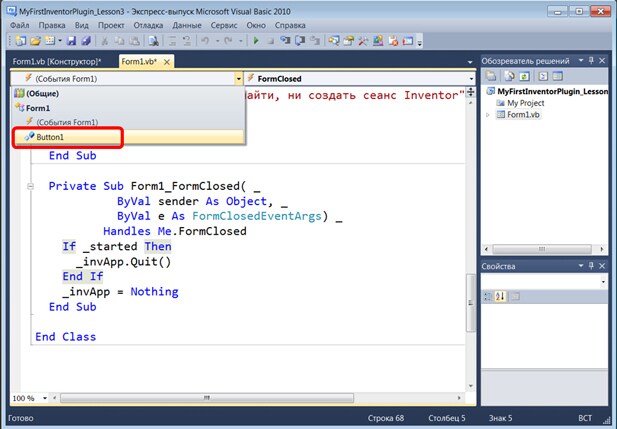Click the code editor vertical scrollbar

tap(469, 300)
